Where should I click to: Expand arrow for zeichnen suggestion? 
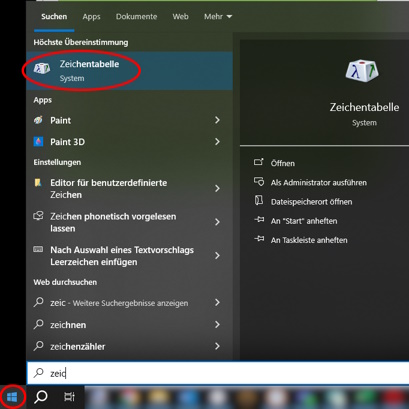coord(217,324)
